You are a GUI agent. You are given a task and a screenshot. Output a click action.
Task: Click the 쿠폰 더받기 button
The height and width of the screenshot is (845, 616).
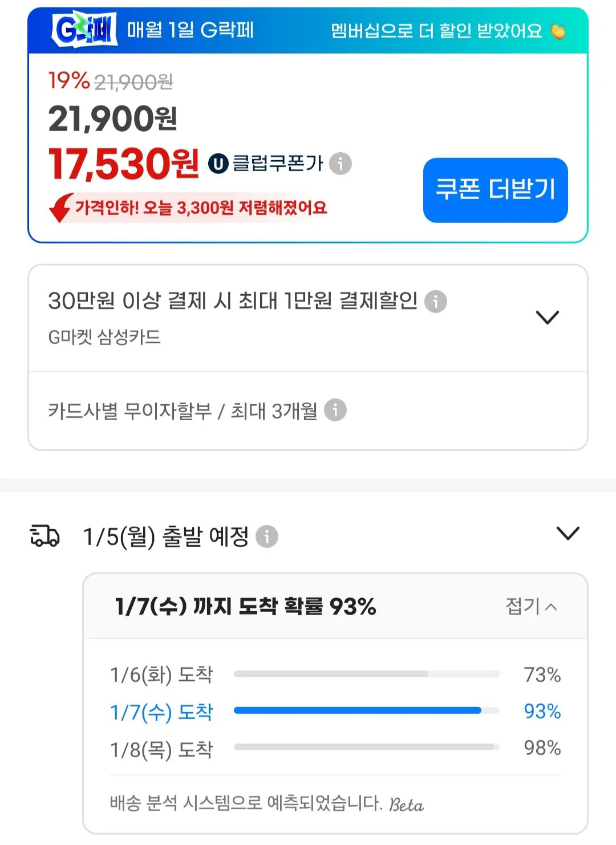(x=495, y=189)
